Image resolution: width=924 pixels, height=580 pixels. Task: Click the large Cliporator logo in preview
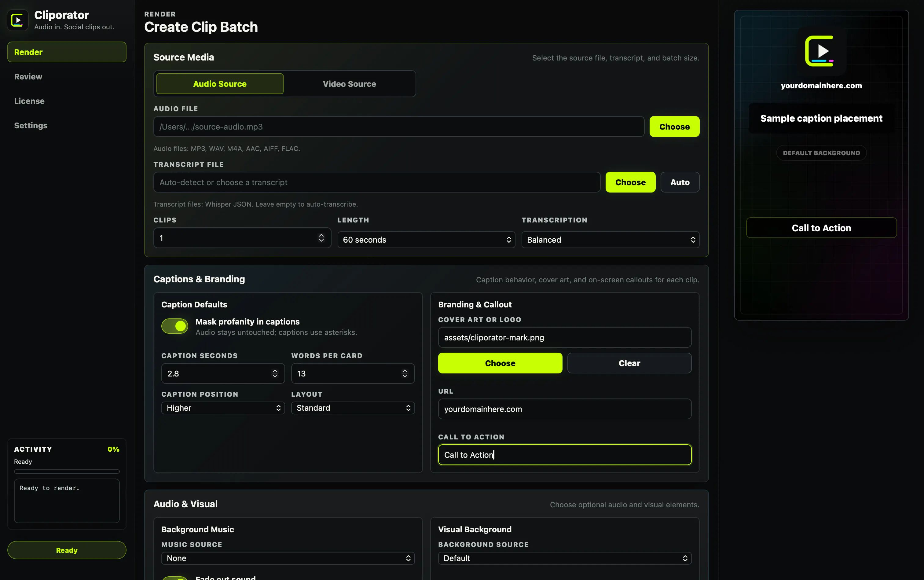821,51
